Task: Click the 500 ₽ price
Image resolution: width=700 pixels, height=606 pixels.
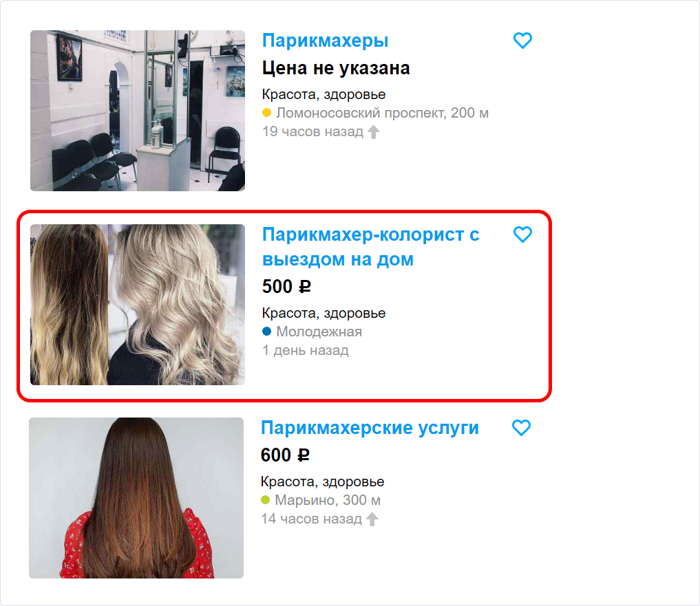Action: (286, 286)
